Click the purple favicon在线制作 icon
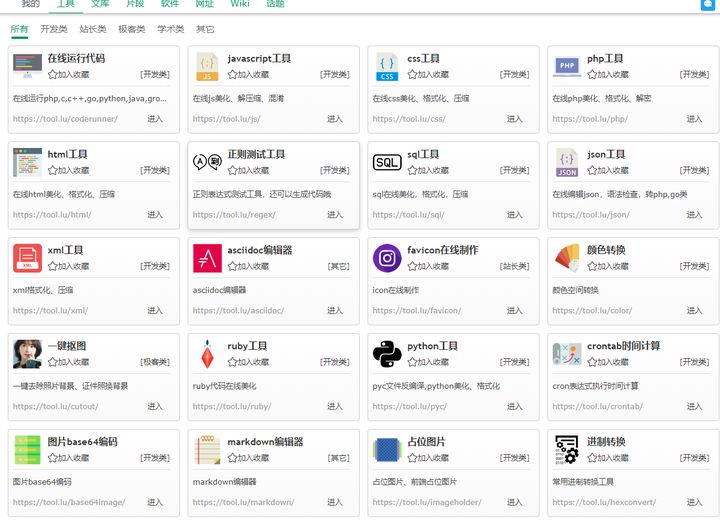The width and height of the screenshot is (720, 520). point(387,258)
